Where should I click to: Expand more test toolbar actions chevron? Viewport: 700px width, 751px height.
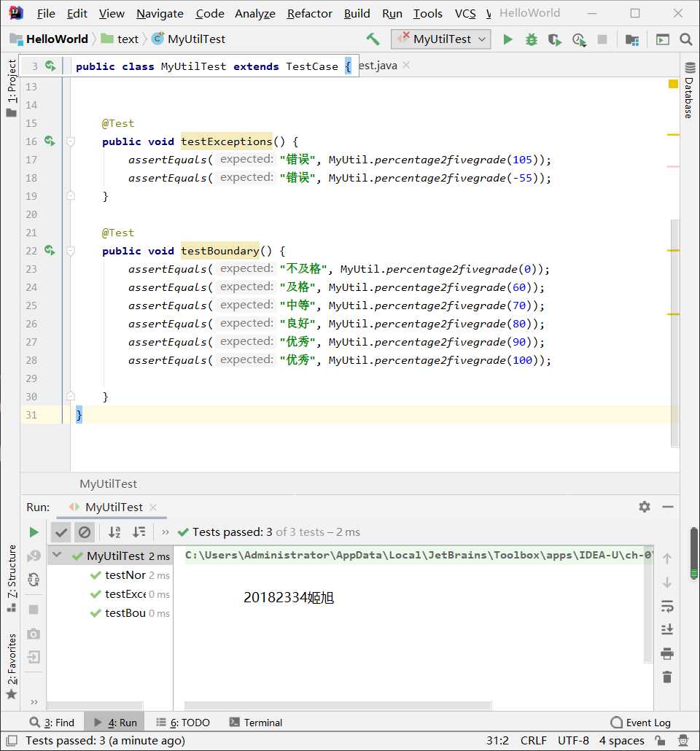(x=166, y=532)
